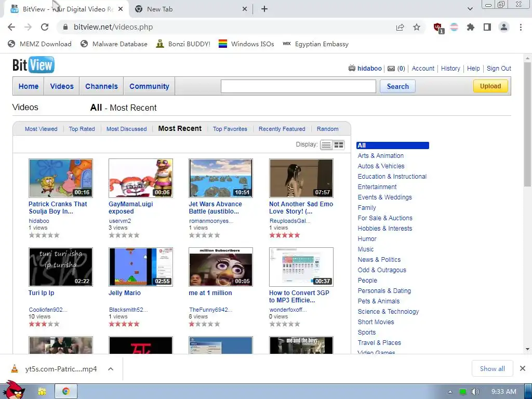Open Chrome three-dot menu
The height and width of the screenshot is (399, 532).
tap(521, 27)
